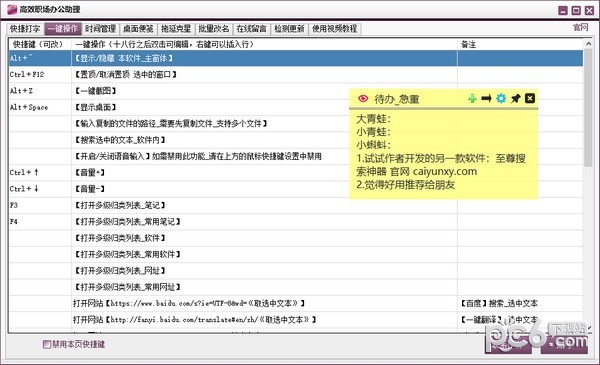Screen dimensions: 600x365
Task: Switch to the 快捷打字 tab
Action: 25,29
